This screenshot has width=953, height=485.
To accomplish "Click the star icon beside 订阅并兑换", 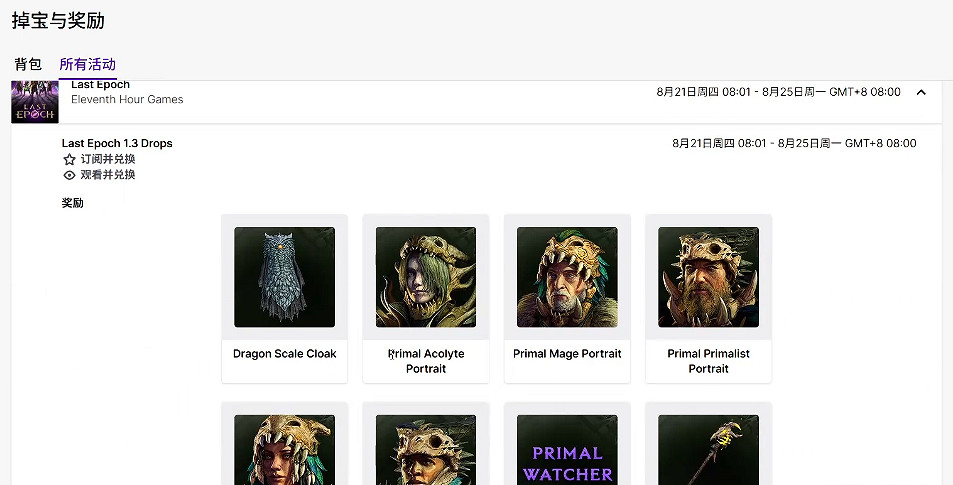I will tap(69, 159).
